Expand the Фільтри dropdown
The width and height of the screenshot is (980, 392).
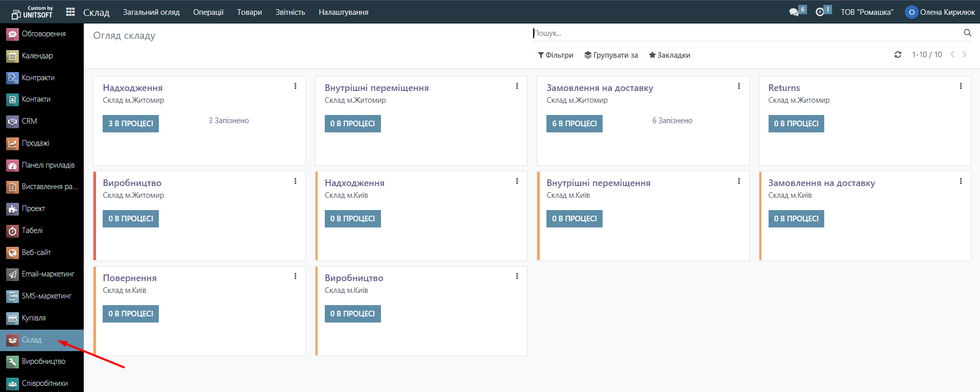point(556,55)
